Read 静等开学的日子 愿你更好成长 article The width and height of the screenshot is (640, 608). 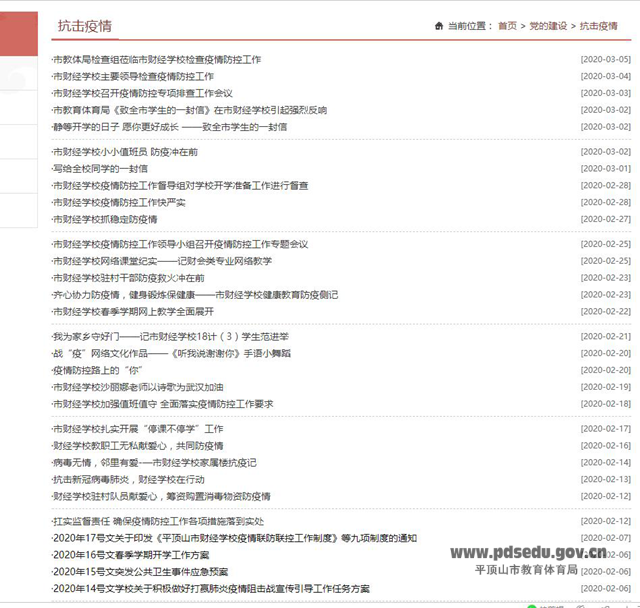169,127
